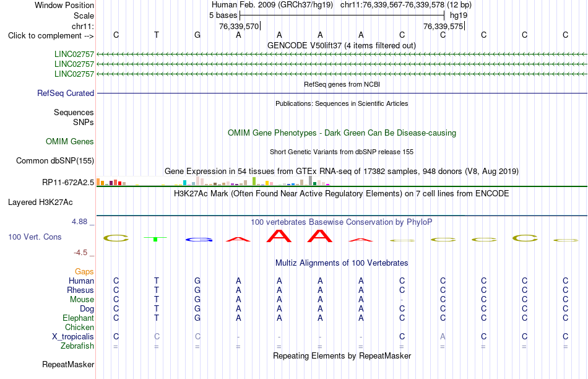Select the Dog species label
The image size is (588, 379).
87,309
